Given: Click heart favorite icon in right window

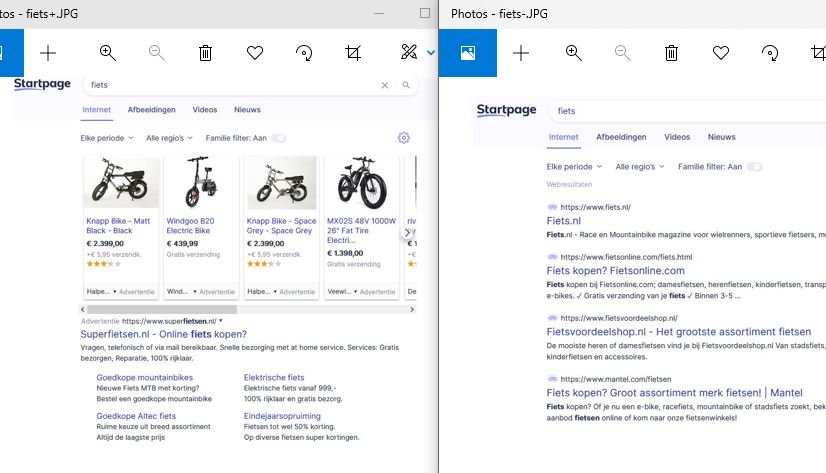Looking at the screenshot, I should [x=721, y=53].
